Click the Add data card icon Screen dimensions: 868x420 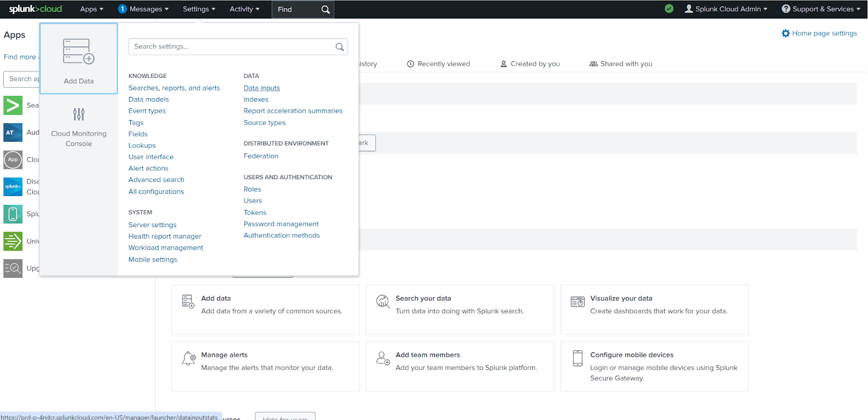point(188,301)
